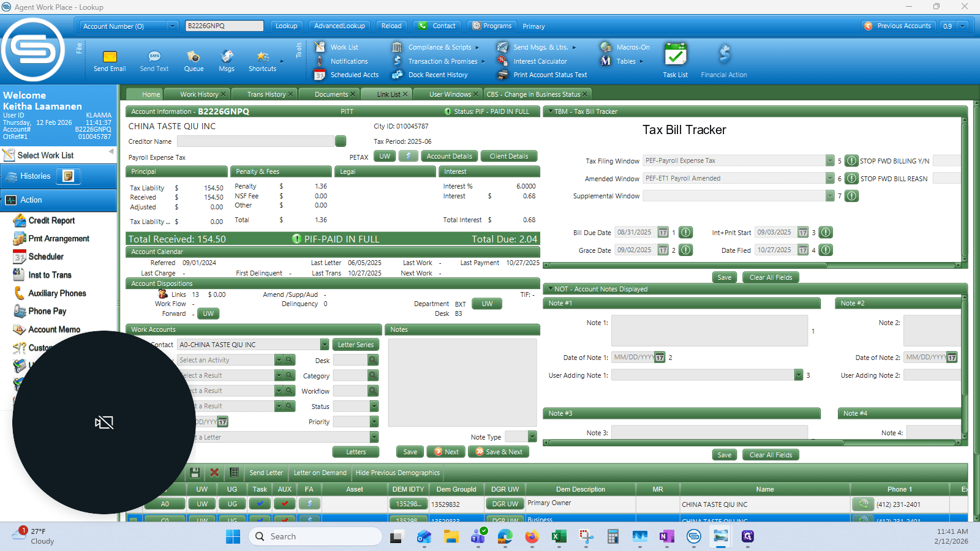Open the Bill Due Date calendar picker
980x551 pixels.
pyautogui.click(x=663, y=233)
